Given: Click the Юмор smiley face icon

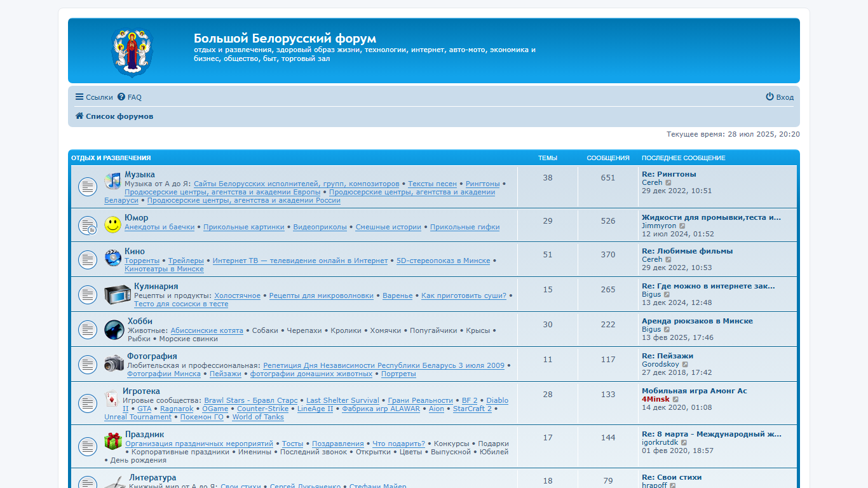Looking at the screenshot, I should (x=113, y=224).
